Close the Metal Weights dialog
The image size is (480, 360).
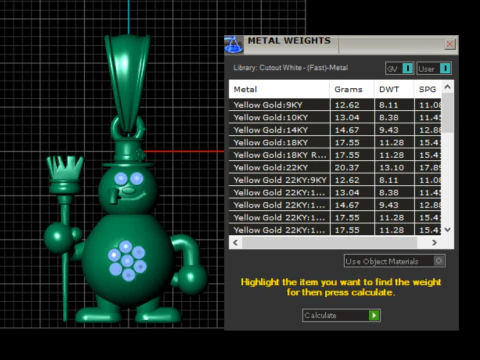coord(450,44)
